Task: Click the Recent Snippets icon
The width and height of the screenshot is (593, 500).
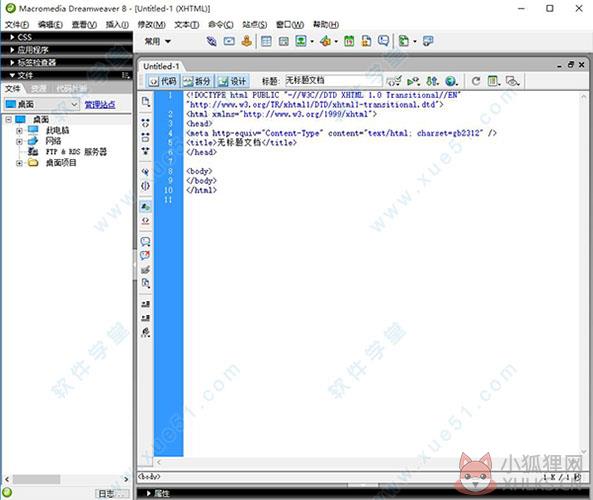Action: pos(145,283)
